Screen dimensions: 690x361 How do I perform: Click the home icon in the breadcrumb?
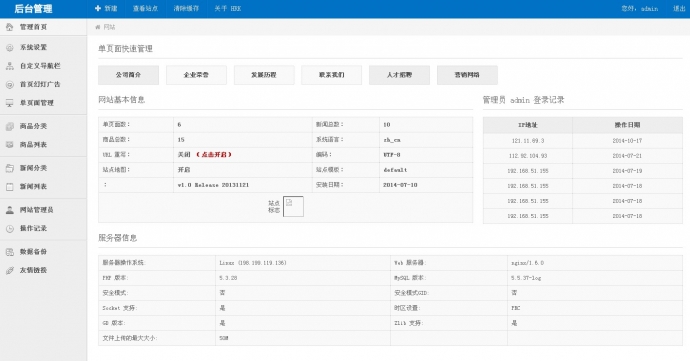click(98, 27)
